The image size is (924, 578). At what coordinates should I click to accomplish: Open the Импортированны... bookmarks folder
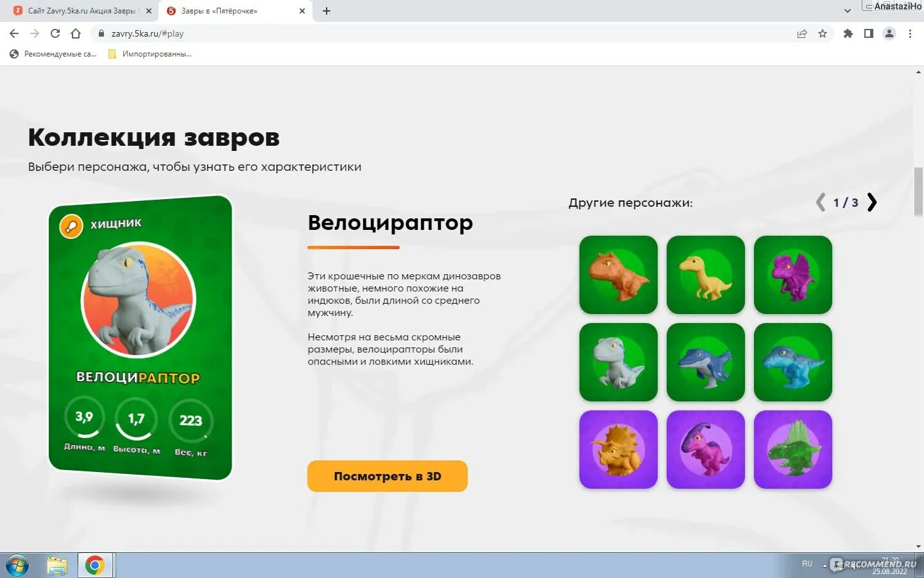(150, 54)
